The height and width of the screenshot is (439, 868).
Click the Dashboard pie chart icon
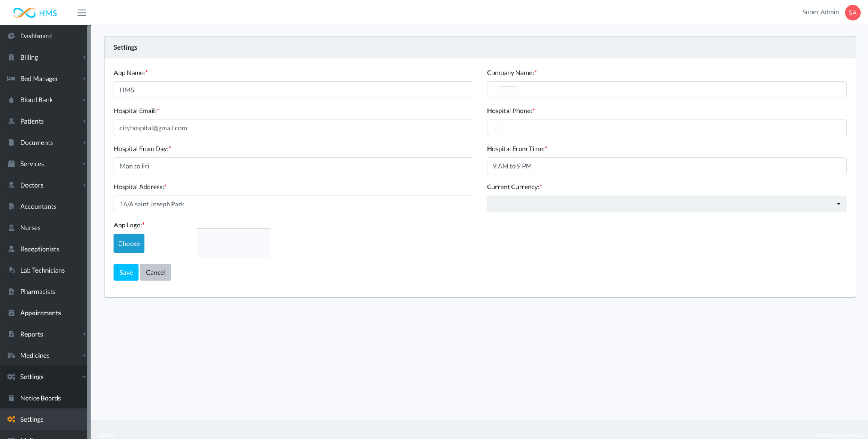pyautogui.click(x=11, y=36)
